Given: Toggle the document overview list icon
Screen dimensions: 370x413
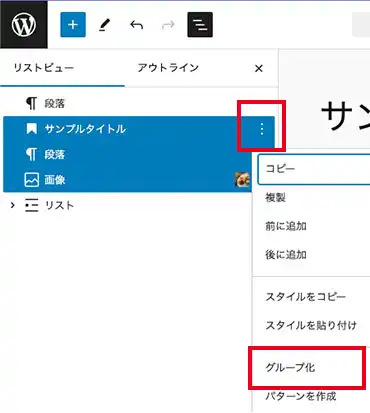Looking at the screenshot, I should (x=200, y=25).
